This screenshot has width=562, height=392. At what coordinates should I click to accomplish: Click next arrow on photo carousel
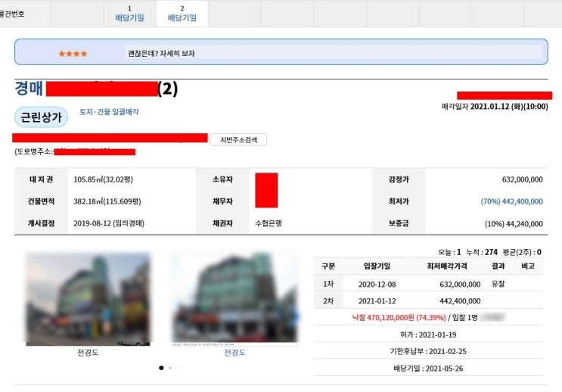click(296, 316)
